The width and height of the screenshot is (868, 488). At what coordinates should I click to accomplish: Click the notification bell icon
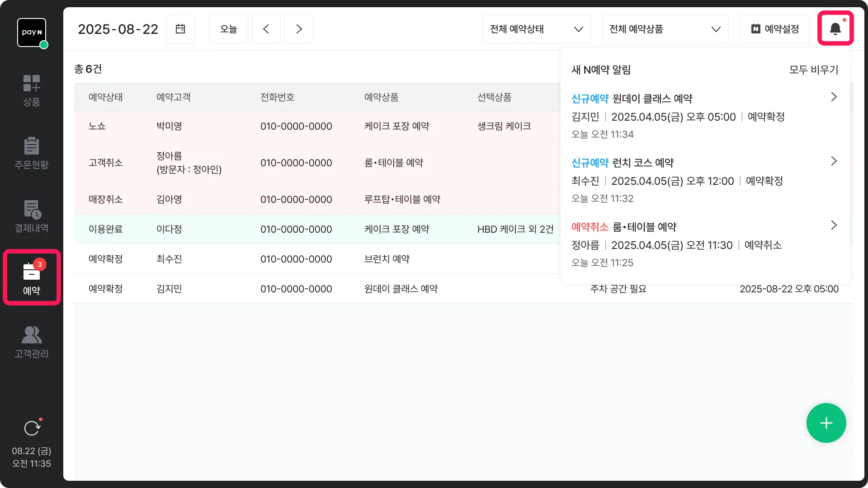click(x=835, y=29)
